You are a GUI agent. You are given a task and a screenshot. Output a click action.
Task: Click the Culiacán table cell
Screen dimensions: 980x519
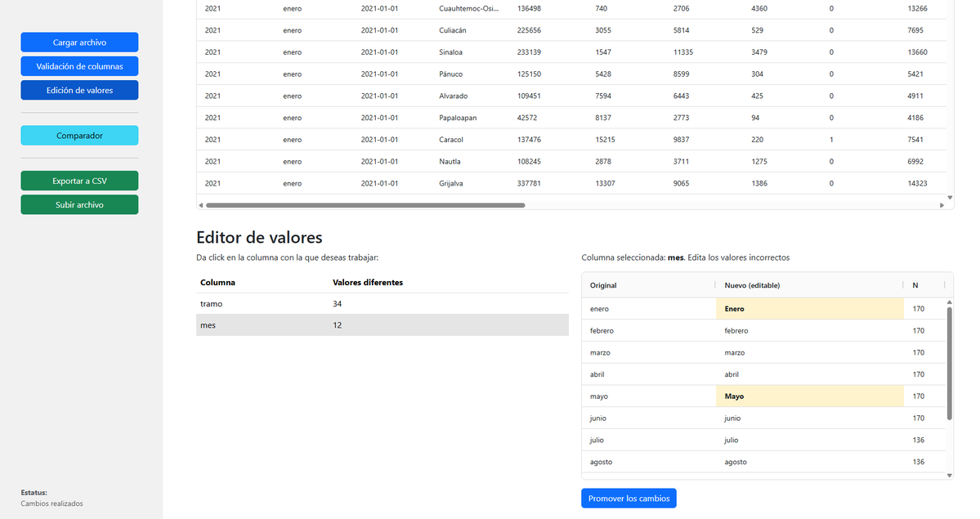tap(470, 30)
